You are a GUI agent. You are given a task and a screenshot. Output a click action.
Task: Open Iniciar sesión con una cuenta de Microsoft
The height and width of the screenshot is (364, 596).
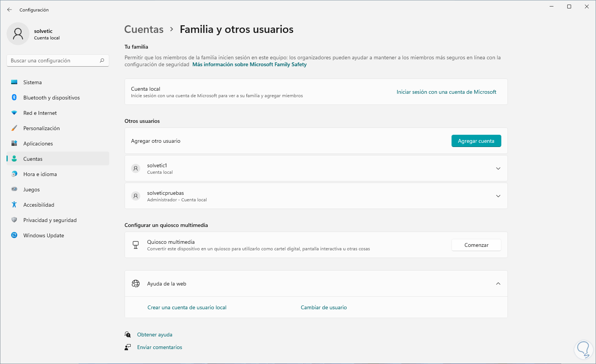click(x=446, y=92)
